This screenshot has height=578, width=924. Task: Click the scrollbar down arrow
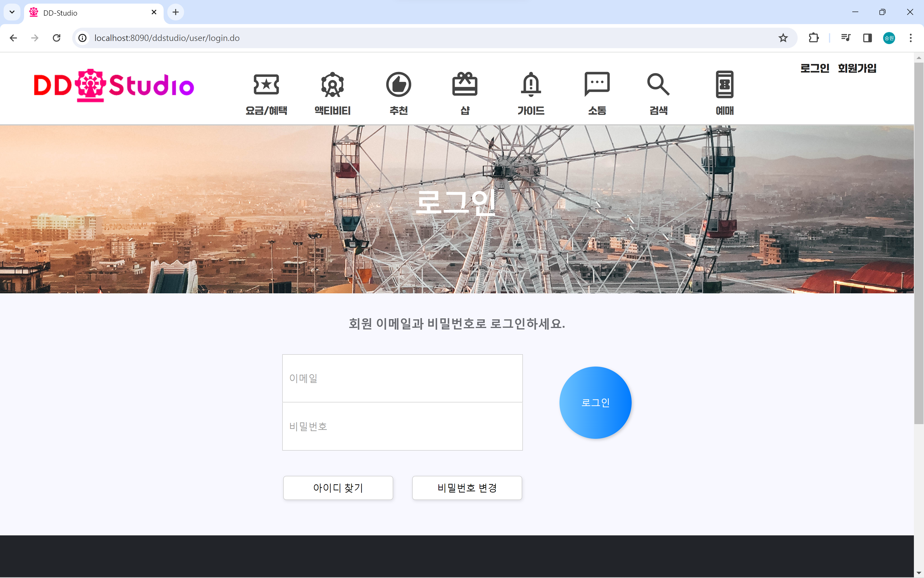919,573
